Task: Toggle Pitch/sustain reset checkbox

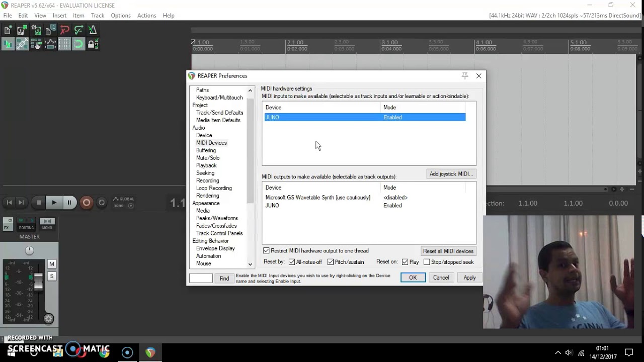Action: tap(331, 262)
